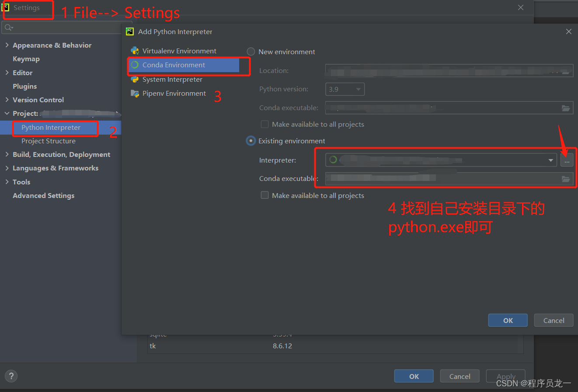
Task: Close the Settings window
Action: pyautogui.click(x=520, y=7)
